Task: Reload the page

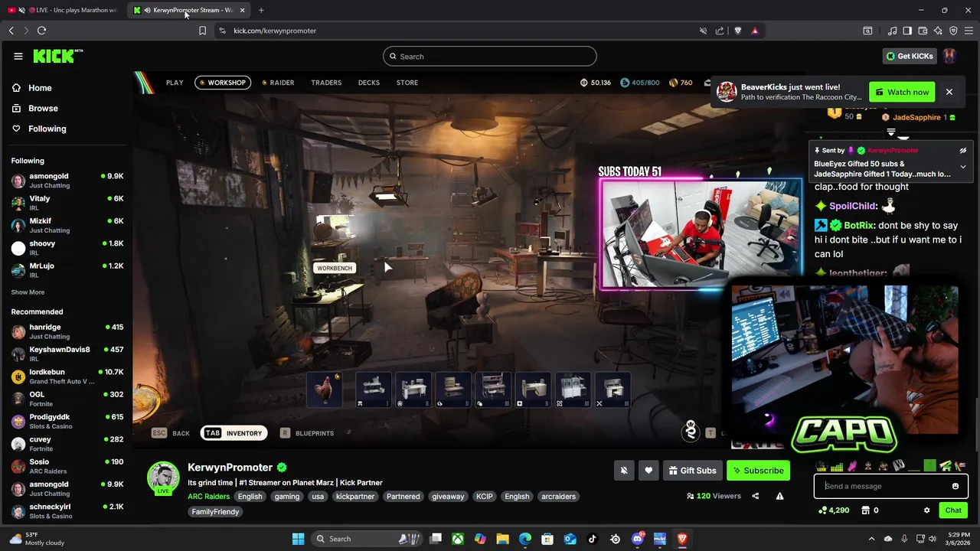Action: (x=41, y=31)
